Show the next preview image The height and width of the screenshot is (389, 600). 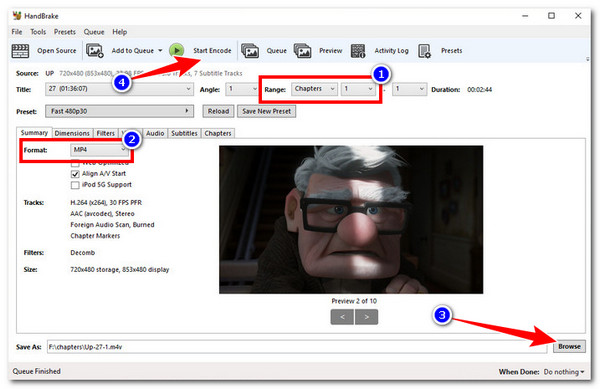click(x=367, y=317)
